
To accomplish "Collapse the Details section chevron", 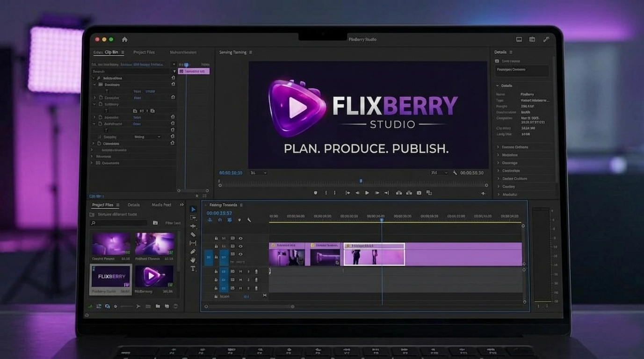I will point(498,86).
